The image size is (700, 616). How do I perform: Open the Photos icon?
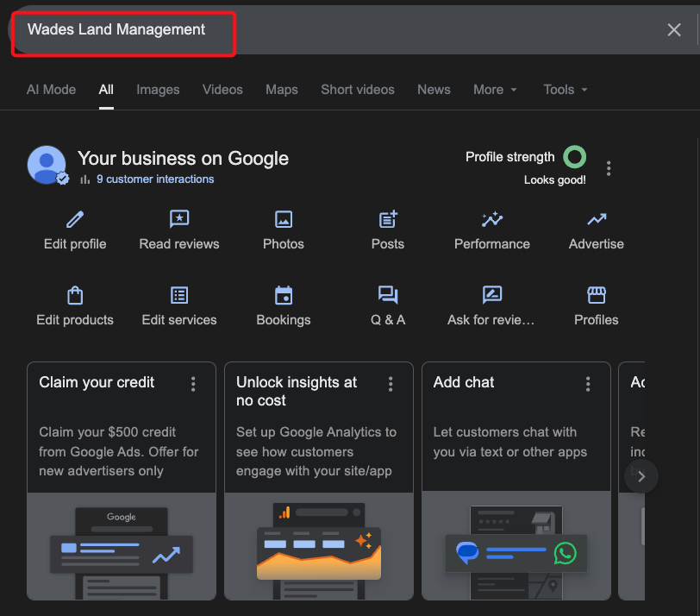284,220
